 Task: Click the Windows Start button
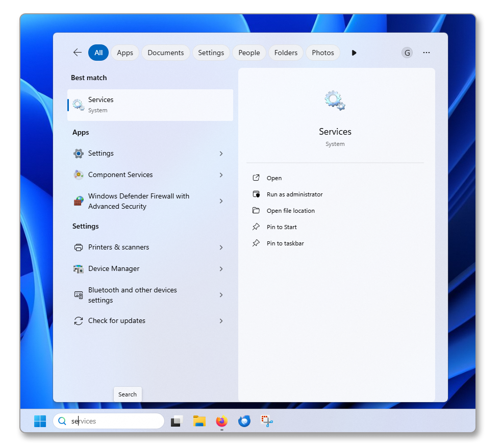click(40, 421)
